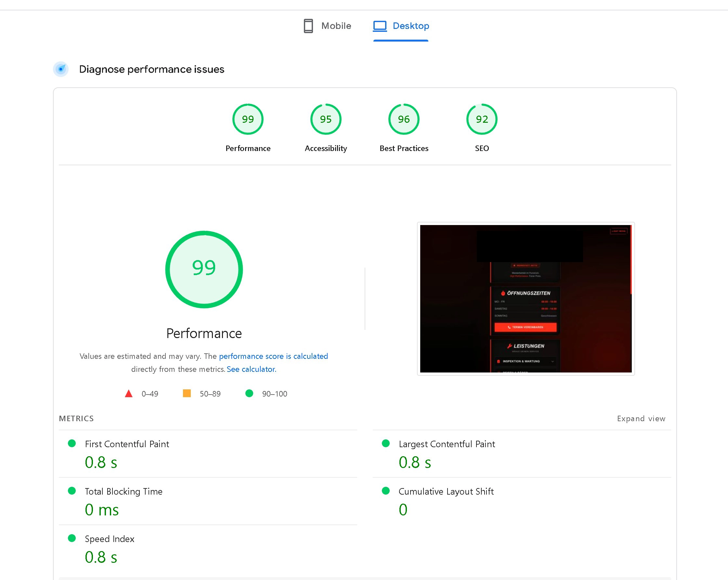
Task: Click the green 90–100 legend dot
Action: (x=249, y=393)
